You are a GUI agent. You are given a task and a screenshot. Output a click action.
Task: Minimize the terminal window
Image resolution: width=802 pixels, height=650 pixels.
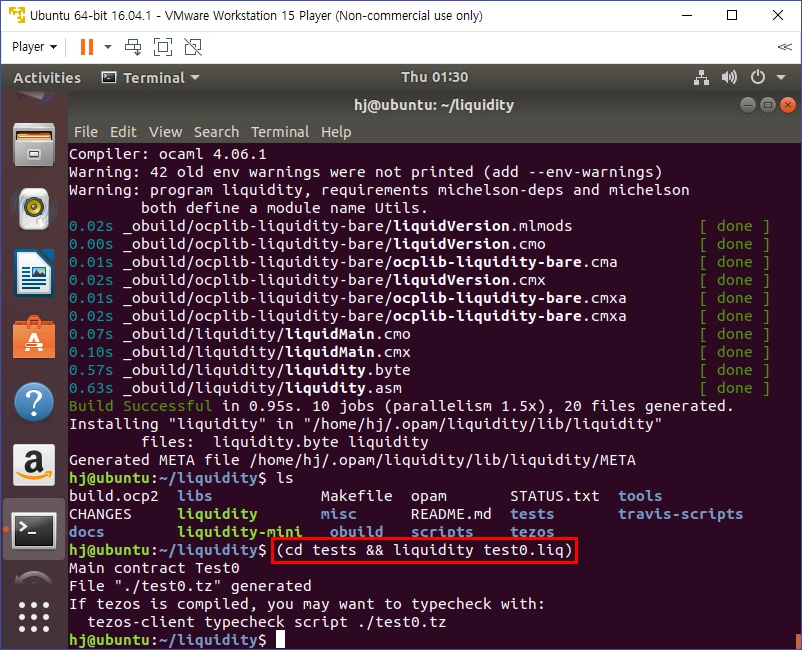click(x=747, y=105)
